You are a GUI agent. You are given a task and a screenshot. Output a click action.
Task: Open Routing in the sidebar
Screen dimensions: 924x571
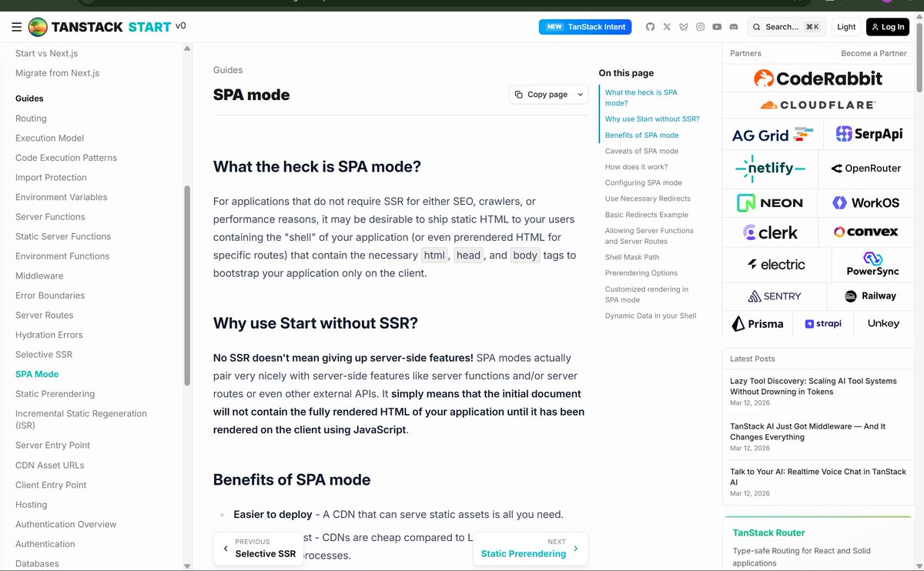pyautogui.click(x=31, y=119)
